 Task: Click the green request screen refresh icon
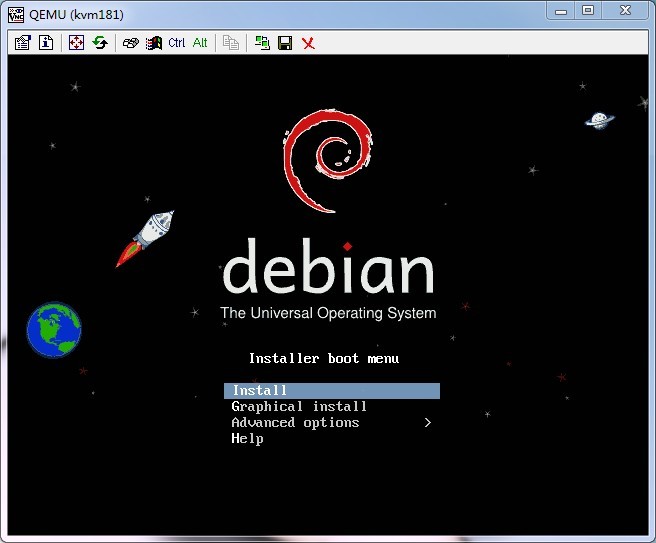pos(100,42)
